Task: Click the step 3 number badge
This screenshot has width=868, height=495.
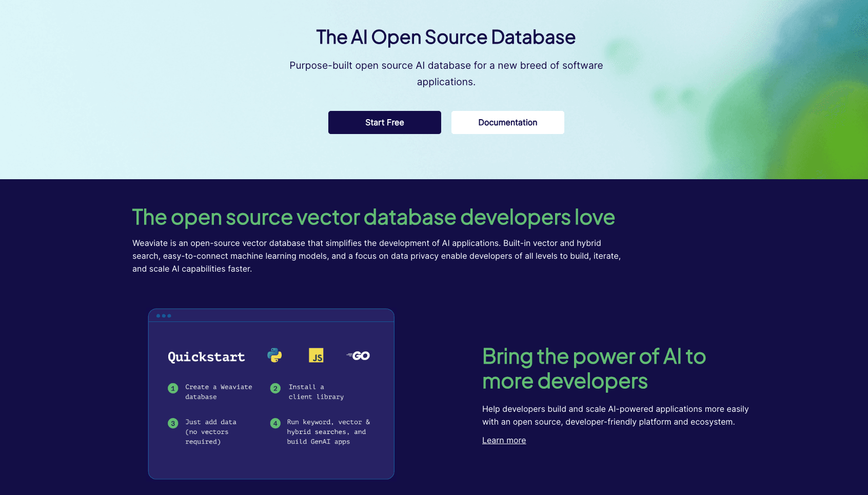Action: point(173,423)
